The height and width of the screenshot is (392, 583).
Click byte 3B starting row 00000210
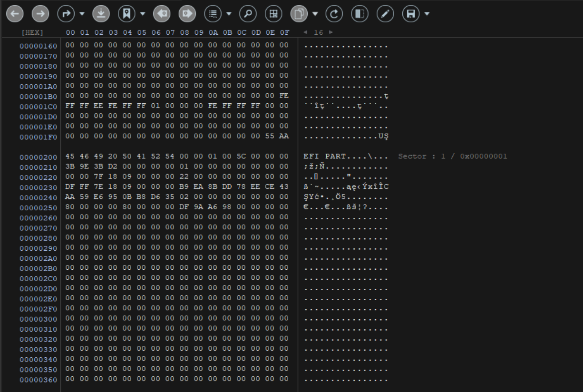coord(70,167)
